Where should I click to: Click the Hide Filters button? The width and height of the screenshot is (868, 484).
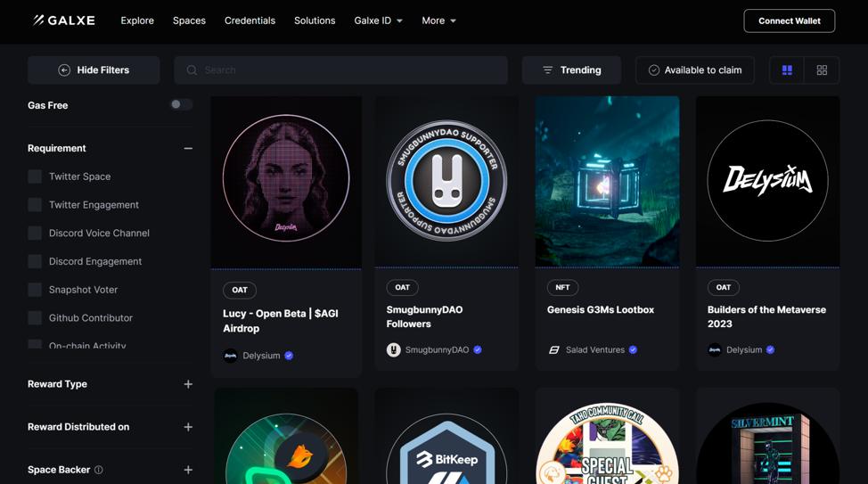94,70
